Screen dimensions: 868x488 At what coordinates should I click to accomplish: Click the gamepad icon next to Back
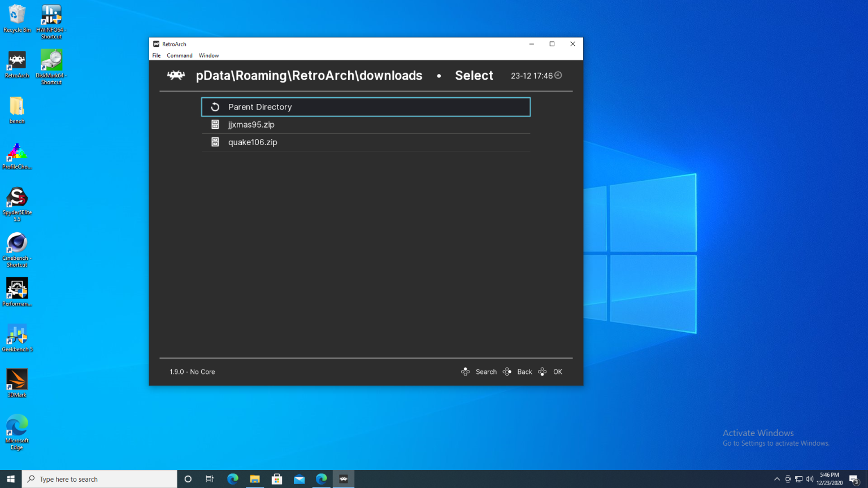point(507,372)
